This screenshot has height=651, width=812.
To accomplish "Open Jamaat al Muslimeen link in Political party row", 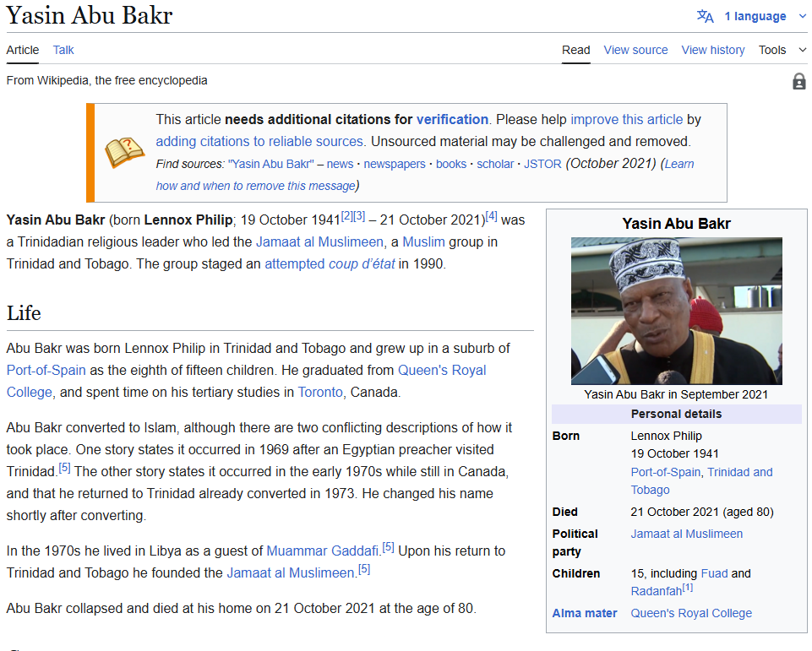I will tap(687, 534).
